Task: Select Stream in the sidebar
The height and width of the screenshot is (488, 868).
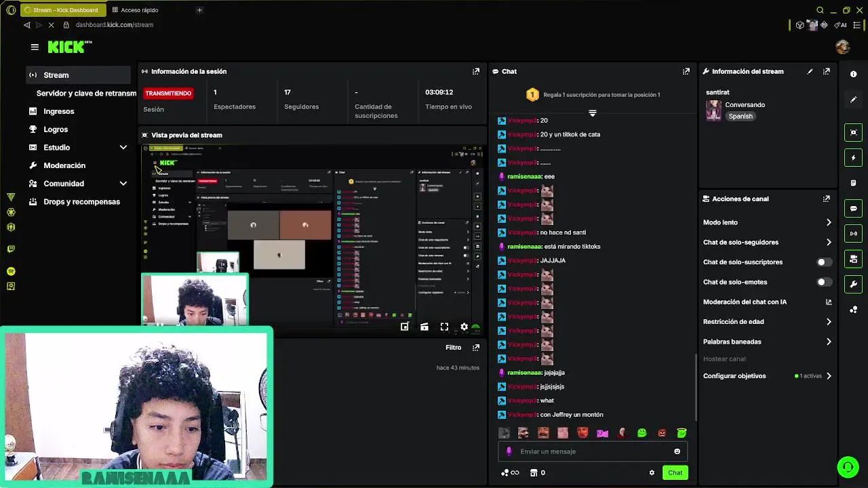Action: 79,75
